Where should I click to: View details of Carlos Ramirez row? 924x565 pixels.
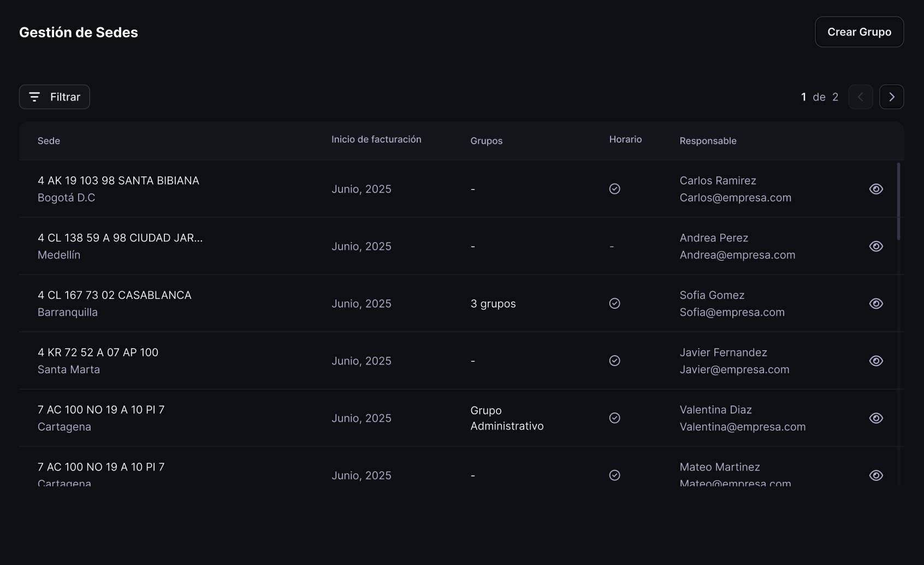tap(876, 189)
